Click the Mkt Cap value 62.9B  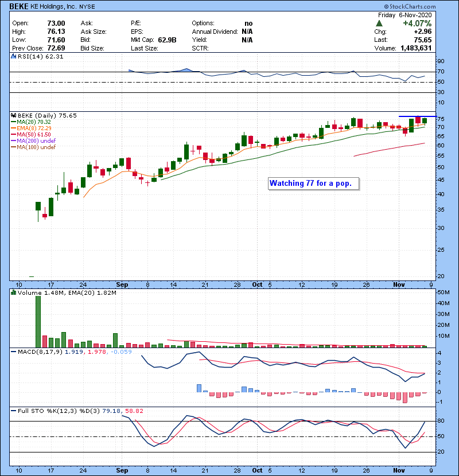[167, 40]
